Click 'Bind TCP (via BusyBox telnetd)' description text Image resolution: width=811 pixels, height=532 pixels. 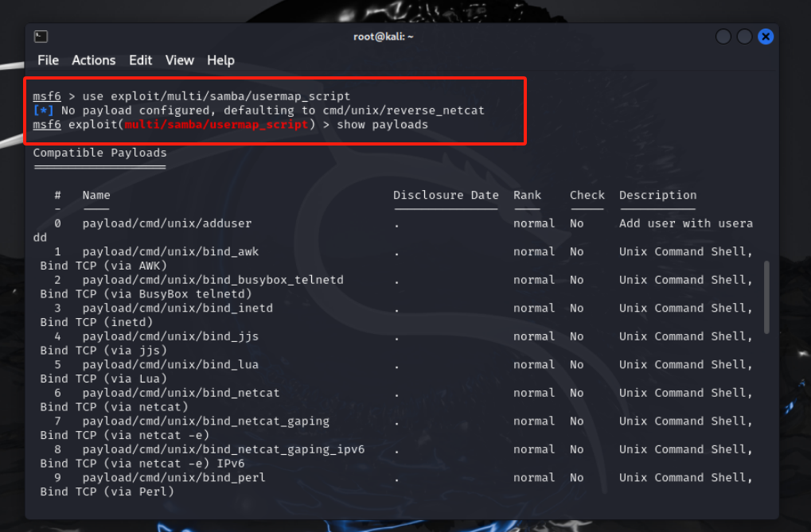click(146, 294)
